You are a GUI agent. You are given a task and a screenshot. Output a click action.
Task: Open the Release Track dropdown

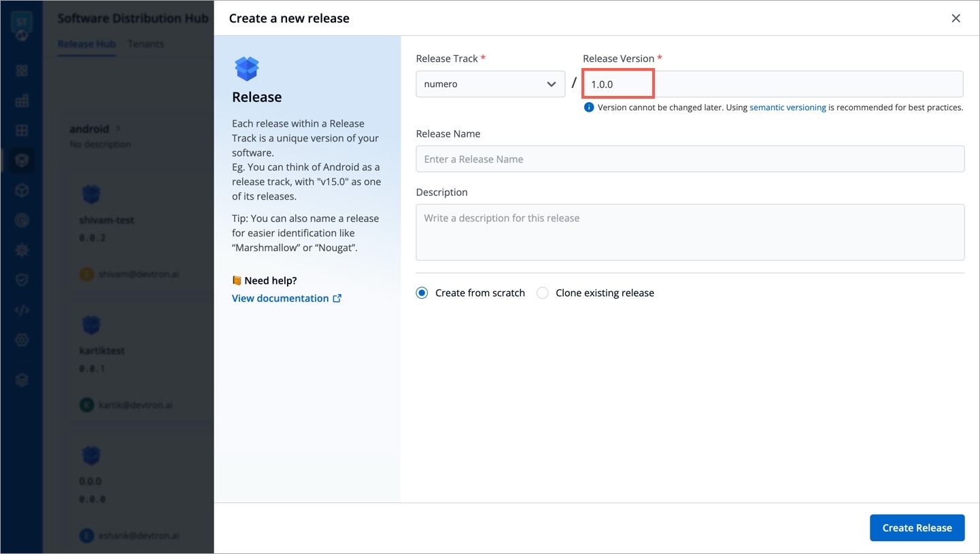pyautogui.click(x=490, y=84)
